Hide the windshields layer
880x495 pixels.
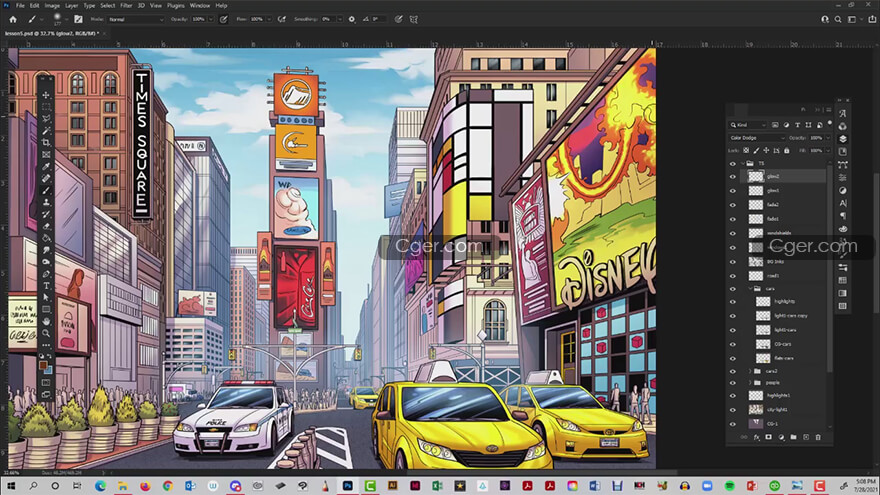(732, 233)
